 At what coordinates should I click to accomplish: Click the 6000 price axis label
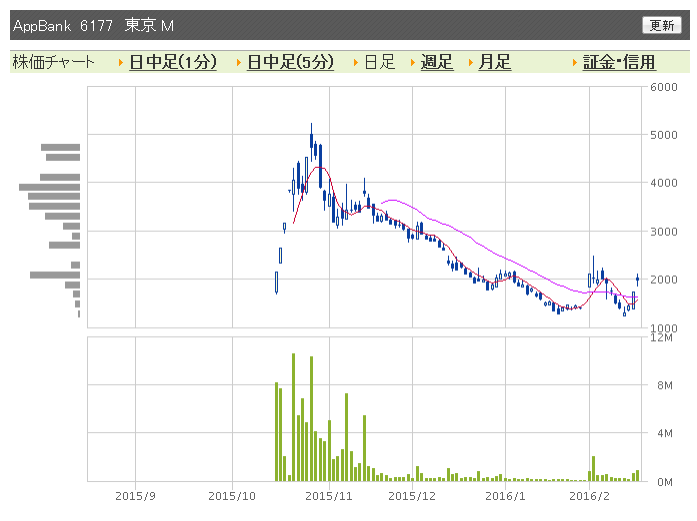click(664, 87)
